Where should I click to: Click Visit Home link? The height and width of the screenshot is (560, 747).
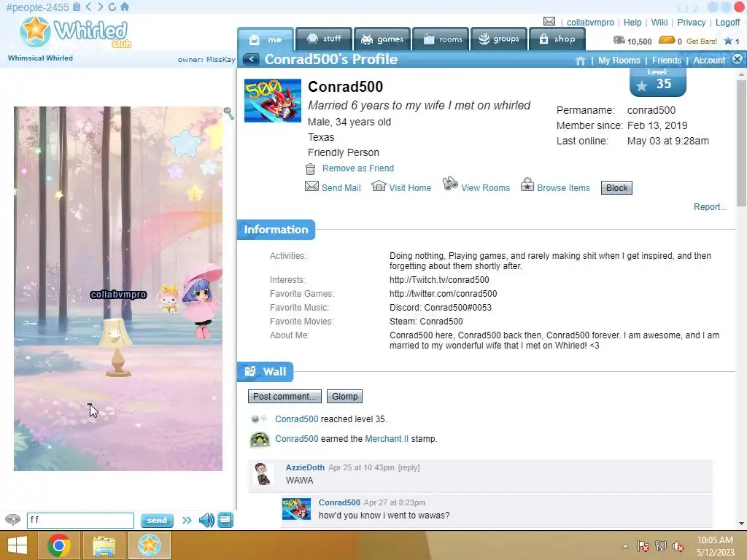pos(410,187)
